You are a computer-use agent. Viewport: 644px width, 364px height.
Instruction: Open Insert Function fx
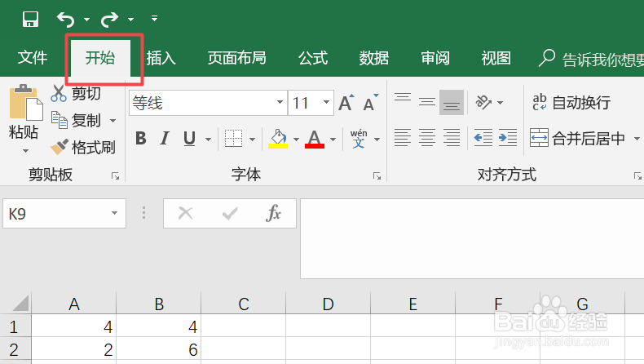274,213
